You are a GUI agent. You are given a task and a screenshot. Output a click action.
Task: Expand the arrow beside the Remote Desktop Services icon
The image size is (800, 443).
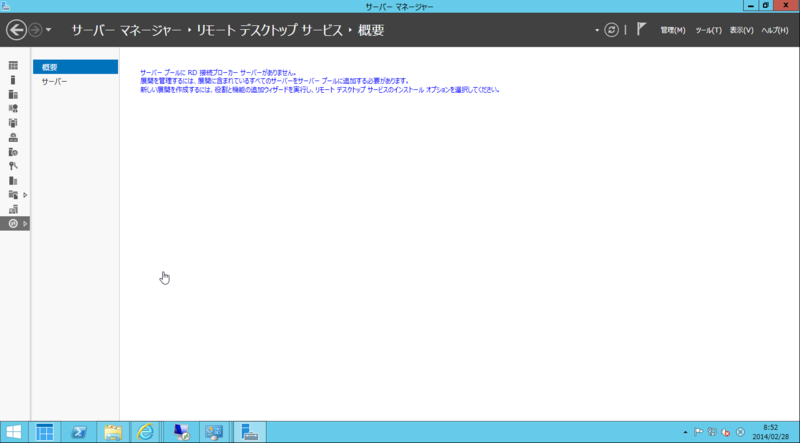coord(25,224)
